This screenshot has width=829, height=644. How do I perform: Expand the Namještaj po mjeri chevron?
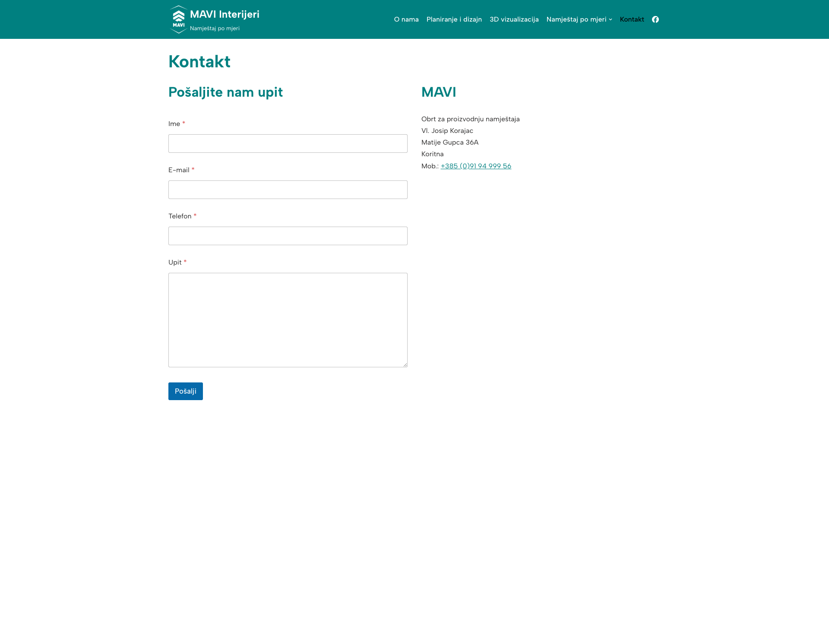[611, 19]
